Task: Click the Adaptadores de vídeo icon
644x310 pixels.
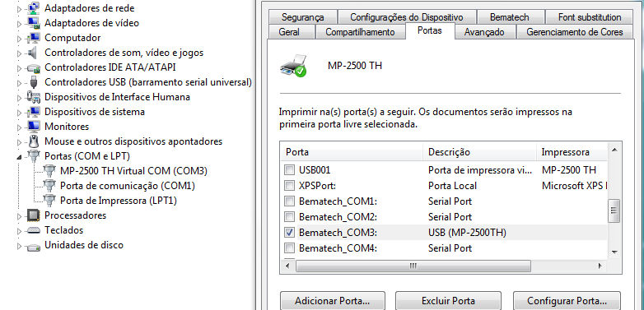Action: (x=33, y=23)
